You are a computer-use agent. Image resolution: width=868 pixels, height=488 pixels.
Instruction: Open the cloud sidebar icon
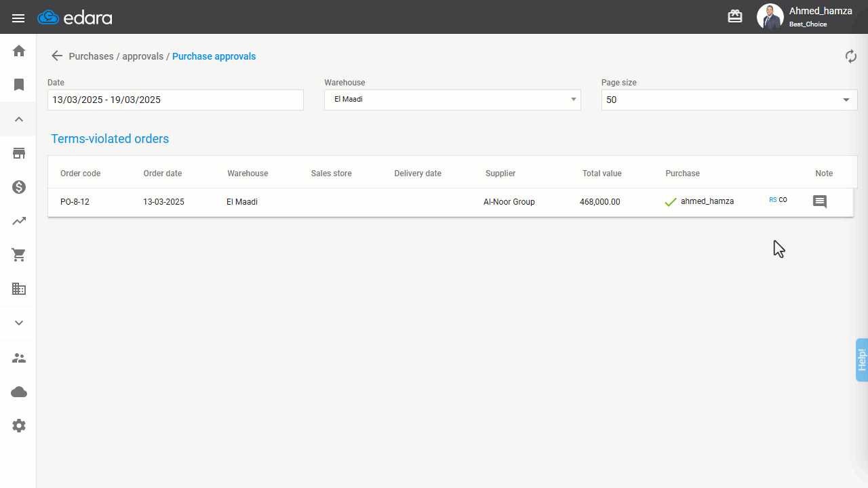19,392
